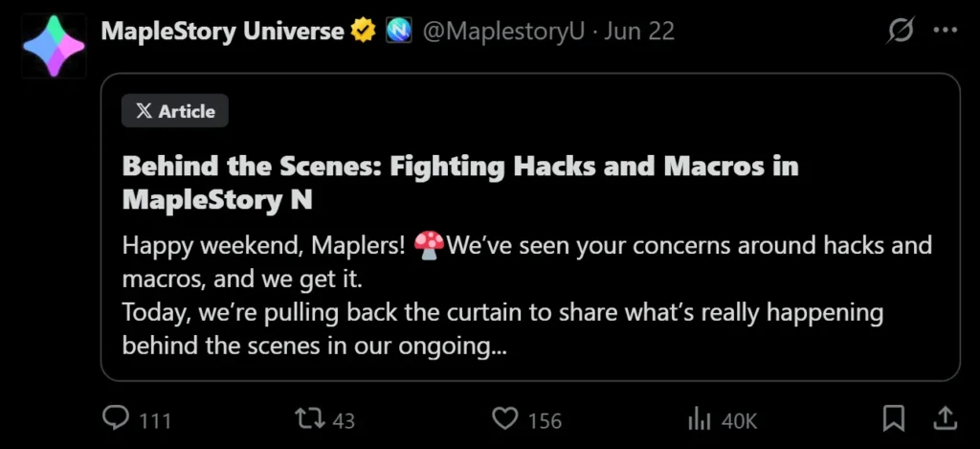Click the 111 replies count
This screenshot has width=980, height=449.
tap(154, 420)
